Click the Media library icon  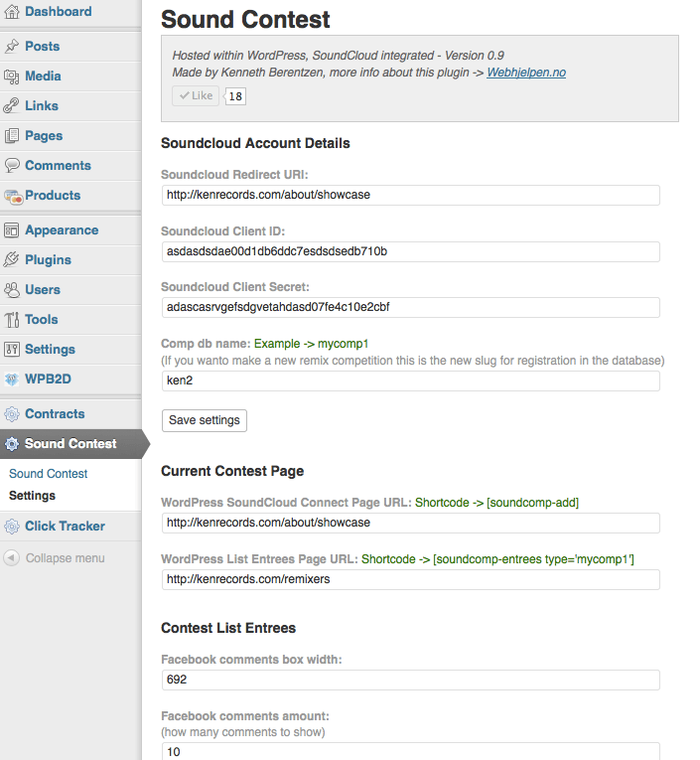pyautogui.click(x=12, y=76)
